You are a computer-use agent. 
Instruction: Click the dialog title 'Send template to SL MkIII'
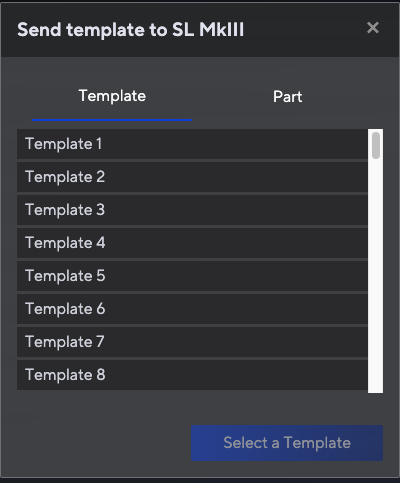click(x=131, y=30)
